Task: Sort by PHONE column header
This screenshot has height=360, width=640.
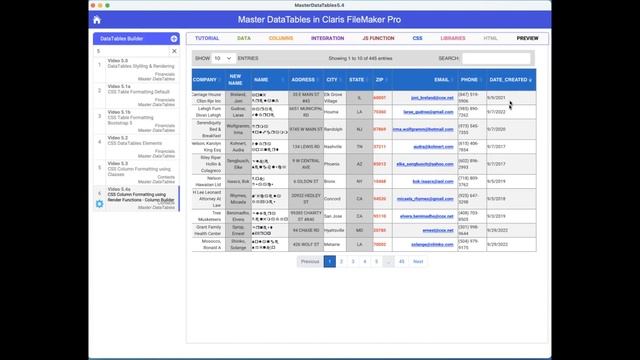Action: (x=472, y=80)
